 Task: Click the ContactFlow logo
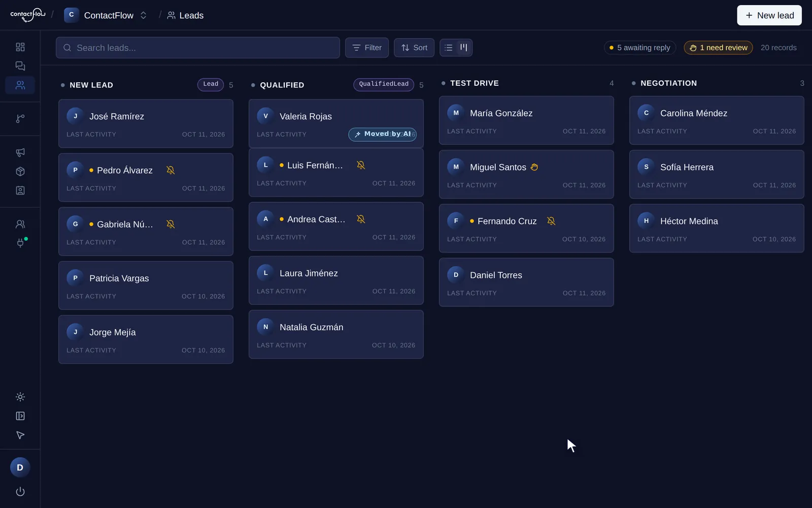[x=28, y=15]
